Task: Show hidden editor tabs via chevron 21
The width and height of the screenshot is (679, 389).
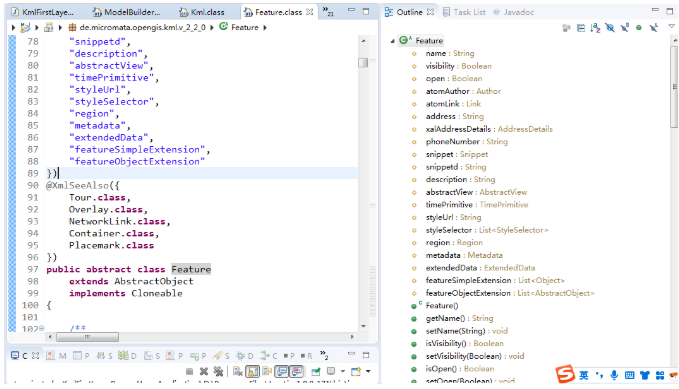Action: (x=328, y=12)
